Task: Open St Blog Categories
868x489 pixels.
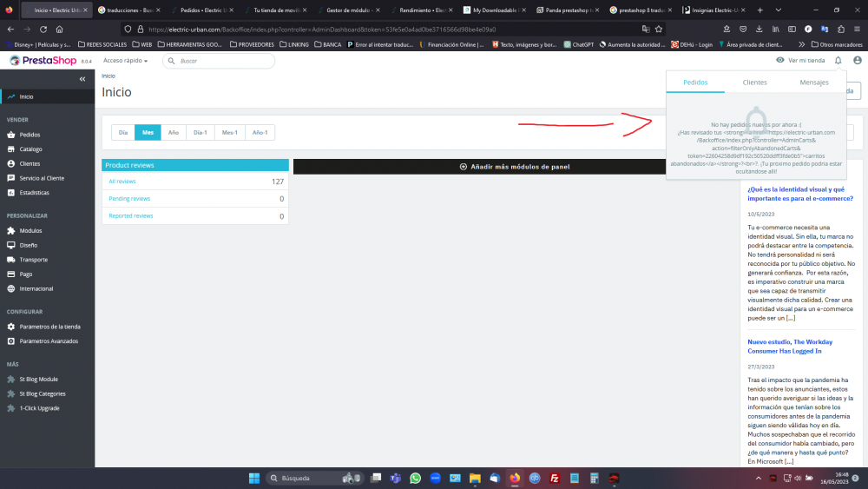Action: pos(42,393)
